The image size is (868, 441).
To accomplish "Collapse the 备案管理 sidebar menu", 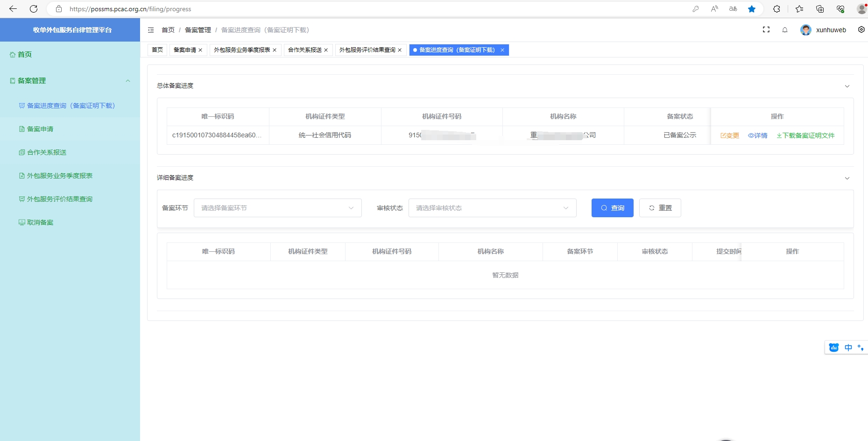I will click(127, 81).
